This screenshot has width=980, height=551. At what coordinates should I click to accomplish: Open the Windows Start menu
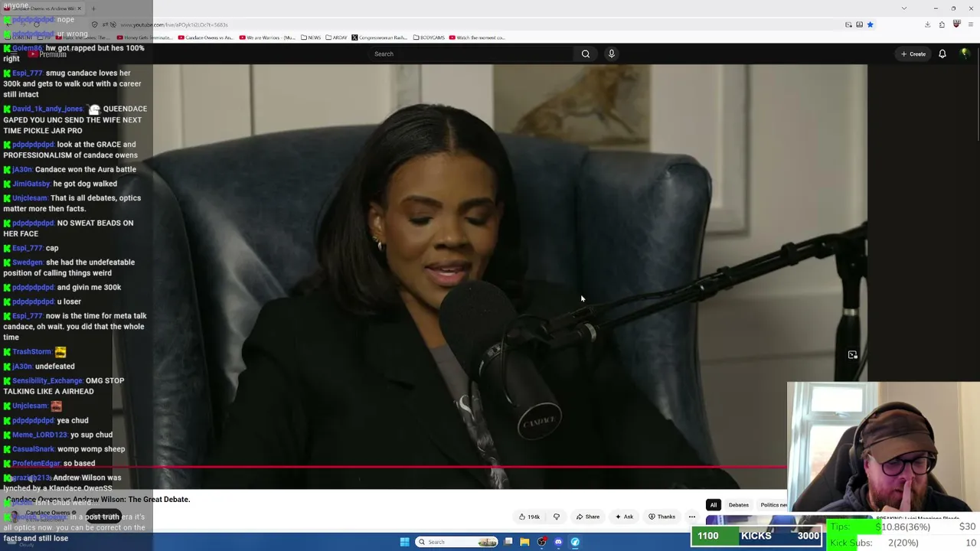(x=404, y=542)
